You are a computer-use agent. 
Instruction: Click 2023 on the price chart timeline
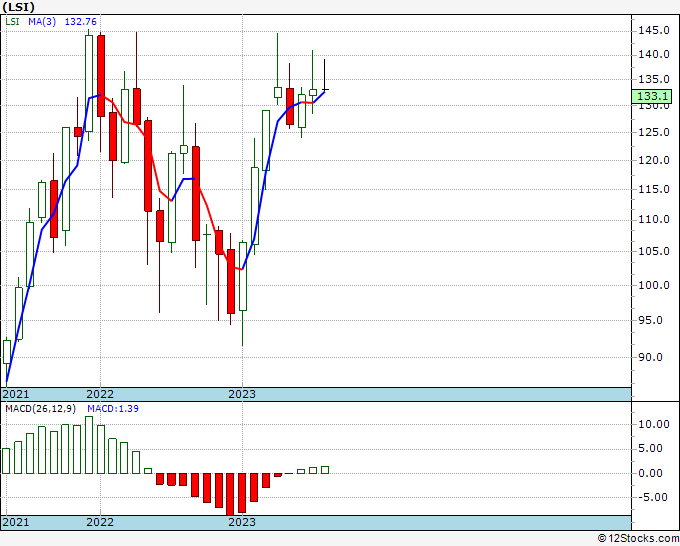(242, 394)
